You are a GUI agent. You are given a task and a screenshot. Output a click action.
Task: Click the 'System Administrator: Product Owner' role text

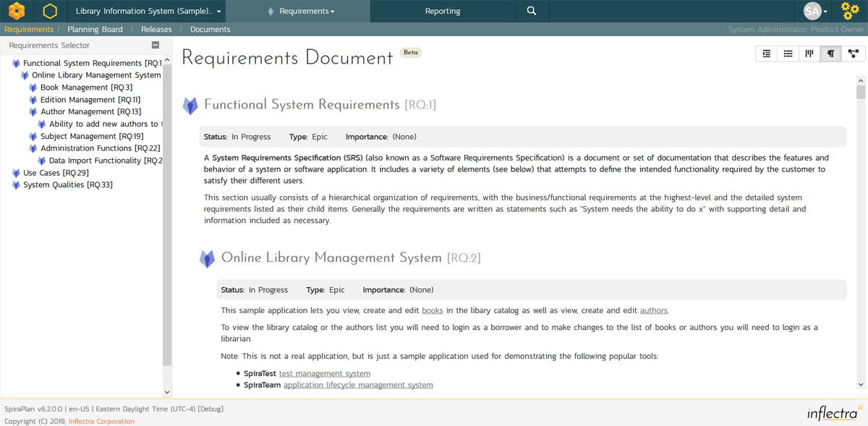pyautogui.click(x=796, y=30)
